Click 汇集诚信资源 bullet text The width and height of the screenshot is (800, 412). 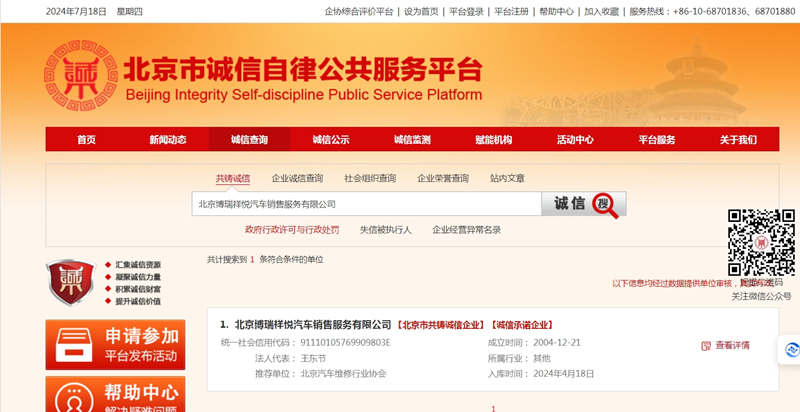[x=138, y=265]
